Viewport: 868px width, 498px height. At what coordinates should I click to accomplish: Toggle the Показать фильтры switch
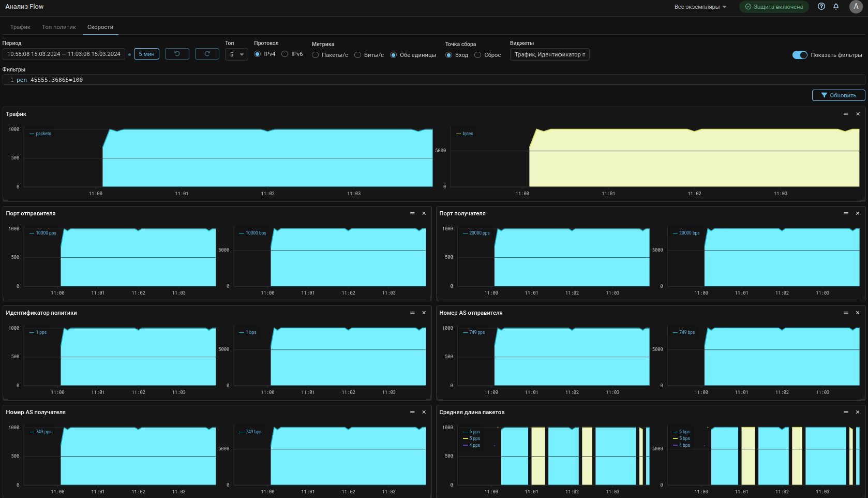799,55
